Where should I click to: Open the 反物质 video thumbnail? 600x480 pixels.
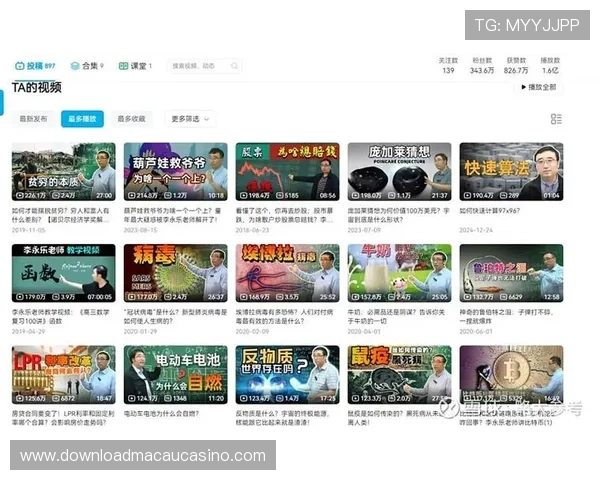tap(287, 374)
